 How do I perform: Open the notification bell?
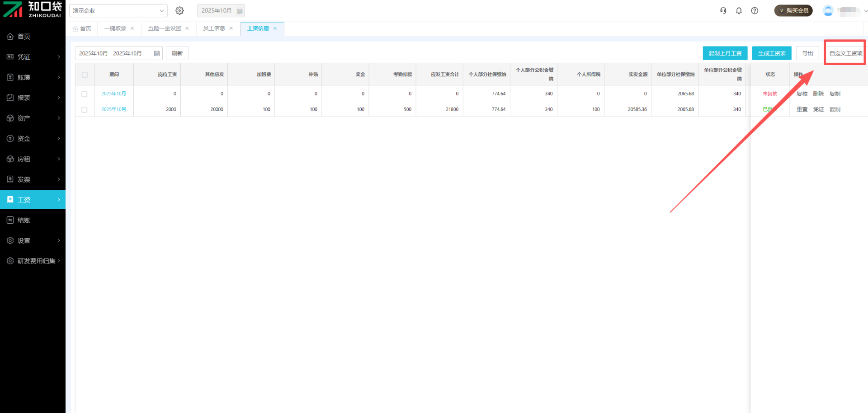coord(739,10)
